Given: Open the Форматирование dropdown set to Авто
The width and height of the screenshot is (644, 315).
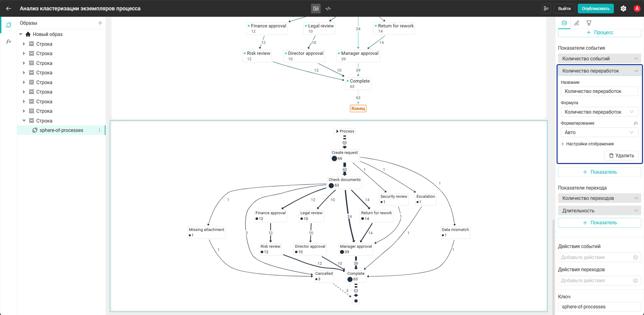Looking at the screenshot, I should pyautogui.click(x=599, y=132).
